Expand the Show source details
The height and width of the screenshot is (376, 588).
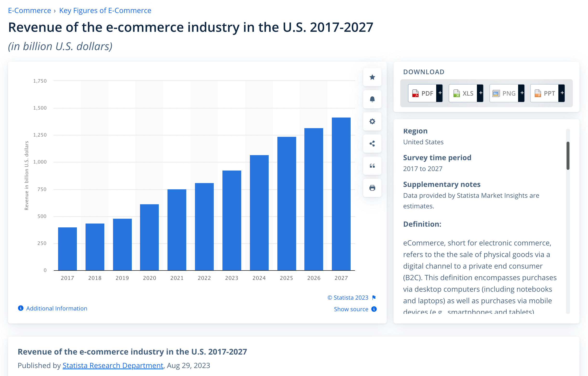[351, 309]
